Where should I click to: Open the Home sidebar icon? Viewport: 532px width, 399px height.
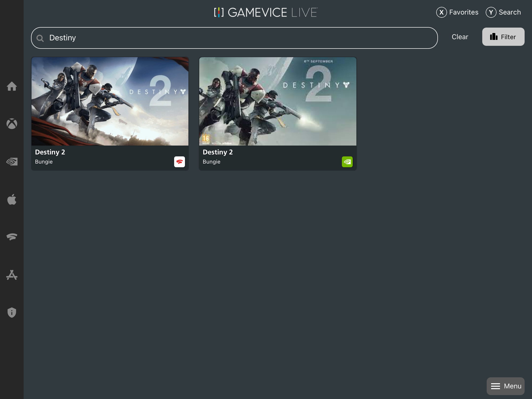[x=12, y=86]
